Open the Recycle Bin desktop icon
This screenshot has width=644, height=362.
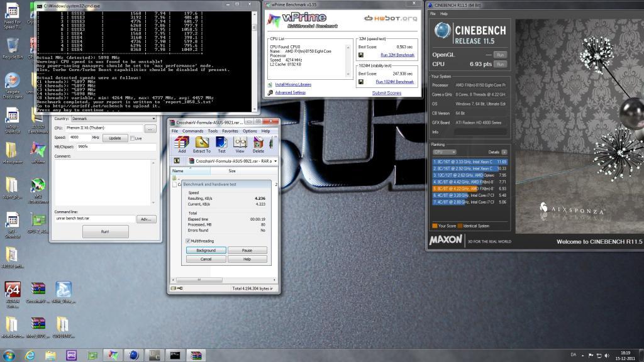[13, 48]
